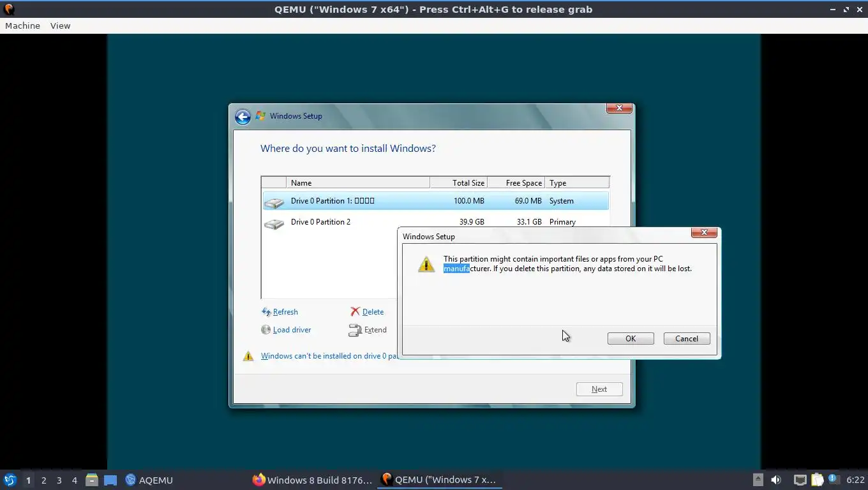Screen dimensions: 868x490
Task: Close the QEMU window
Action: tap(860, 10)
